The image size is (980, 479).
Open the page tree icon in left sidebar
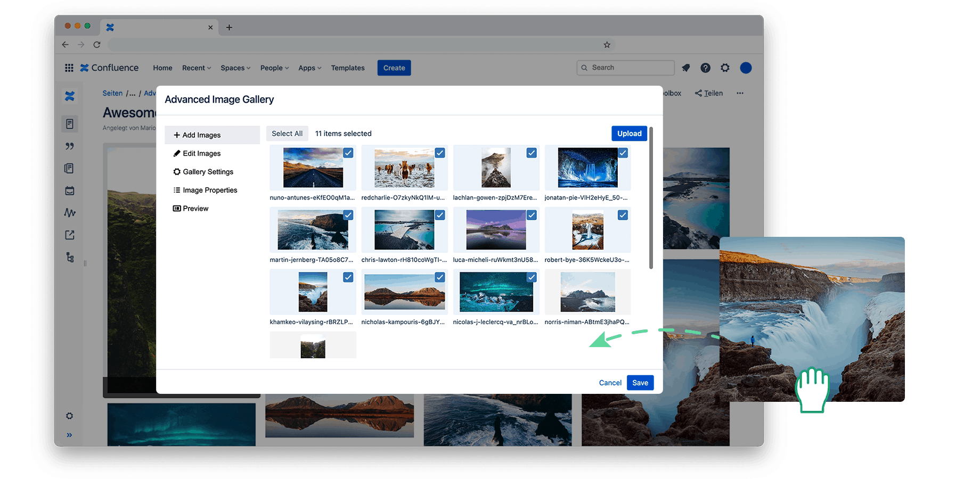point(70,258)
